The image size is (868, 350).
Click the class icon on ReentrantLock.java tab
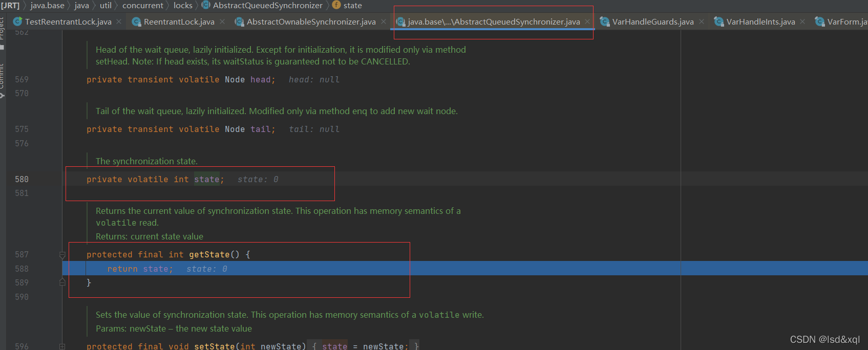[136, 21]
